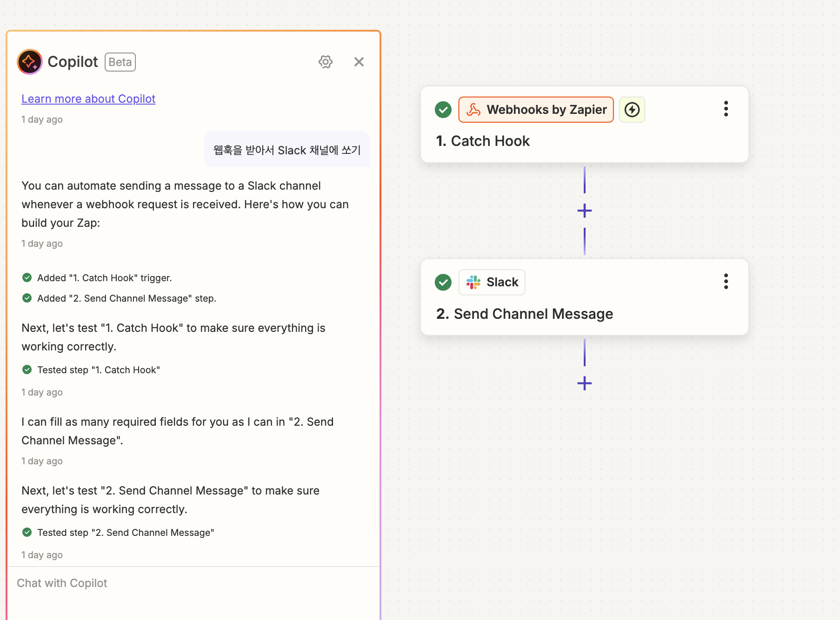840x620 pixels.
Task: Click green checkmark on Slack step card
Action: (x=443, y=282)
